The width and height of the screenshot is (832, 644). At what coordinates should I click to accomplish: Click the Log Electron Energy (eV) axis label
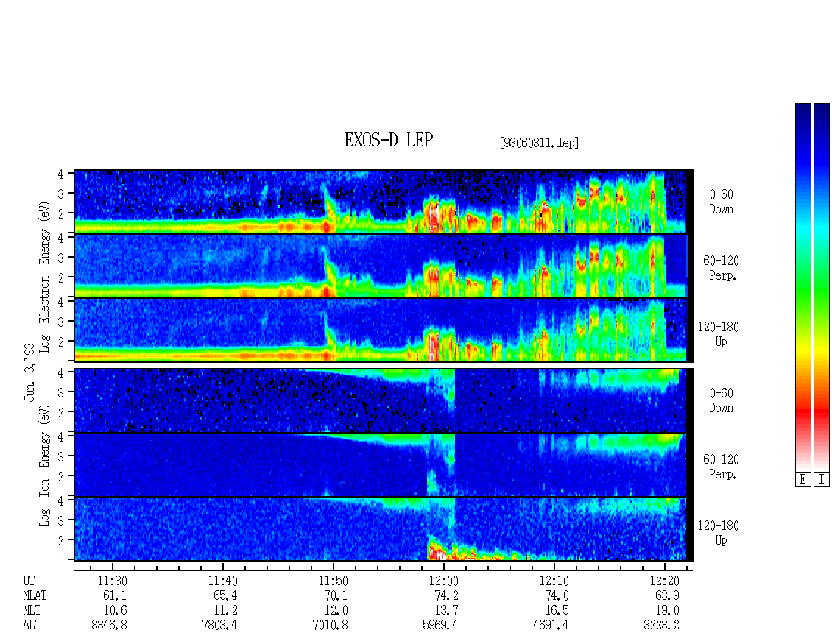tap(44, 277)
